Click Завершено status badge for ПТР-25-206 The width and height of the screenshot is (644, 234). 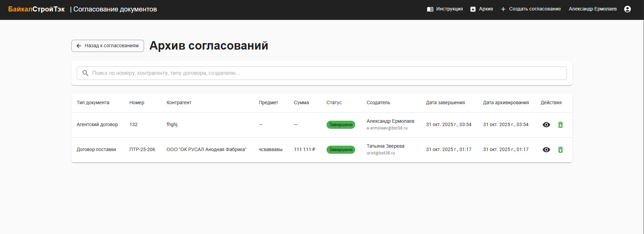(341, 150)
